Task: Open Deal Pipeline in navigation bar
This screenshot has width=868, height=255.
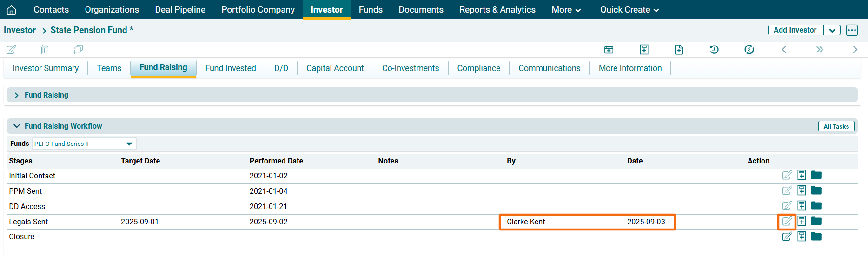Action: tap(180, 10)
